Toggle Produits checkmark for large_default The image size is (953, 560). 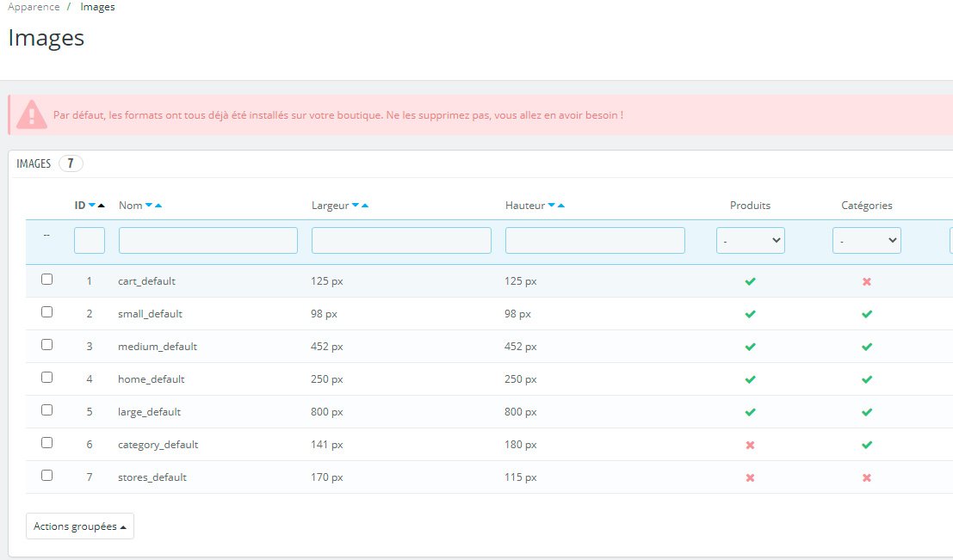click(751, 412)
